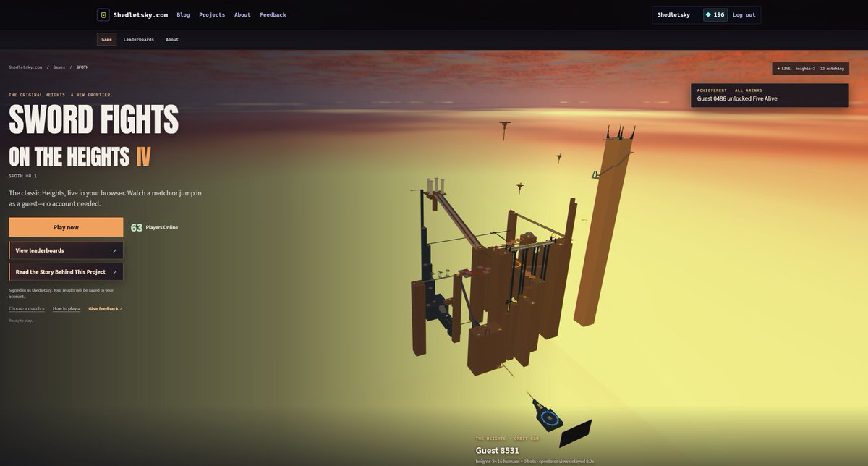
Task: Click arrow icon on View leaderboards
Action: click(x=115, y=250)
